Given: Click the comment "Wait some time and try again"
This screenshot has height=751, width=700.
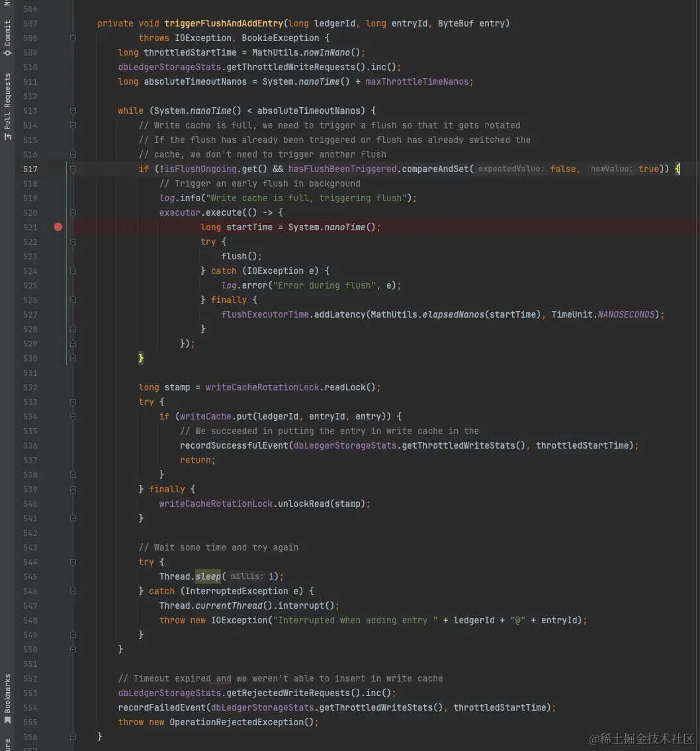Looking at the screenshot, I should click(x=218, y=547).
